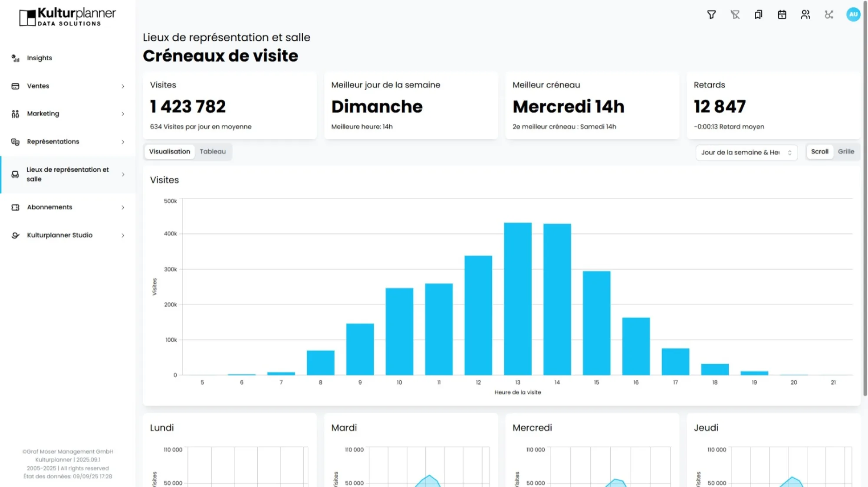
Task: Click the Lundi chart title
Action: click(162, 428)
